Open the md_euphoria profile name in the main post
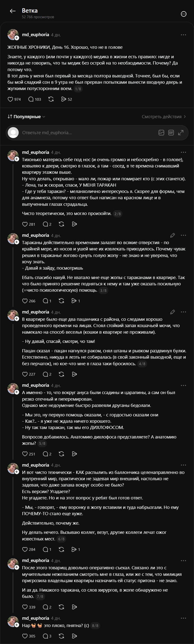Viewport: 194px width, 644px height. 35,35
